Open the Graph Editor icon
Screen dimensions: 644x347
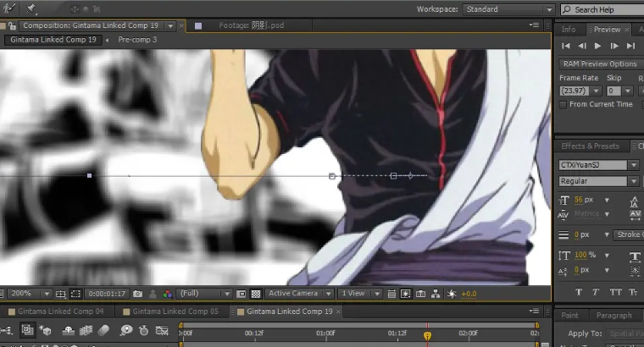click(162, 330)
